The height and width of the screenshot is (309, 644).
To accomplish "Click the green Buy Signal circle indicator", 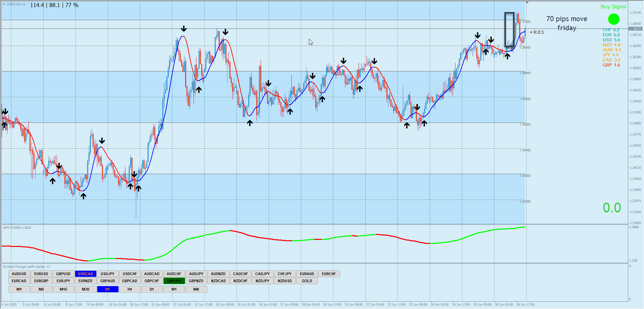I will coord(613,19).
